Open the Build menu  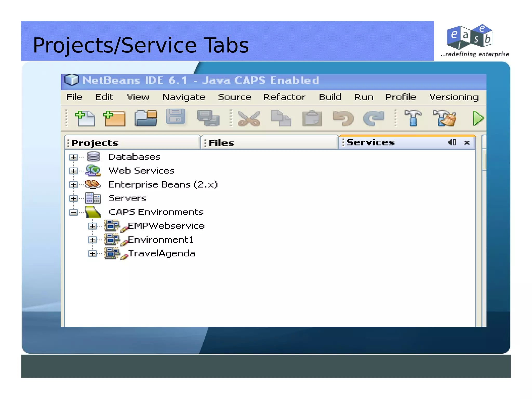330,97
